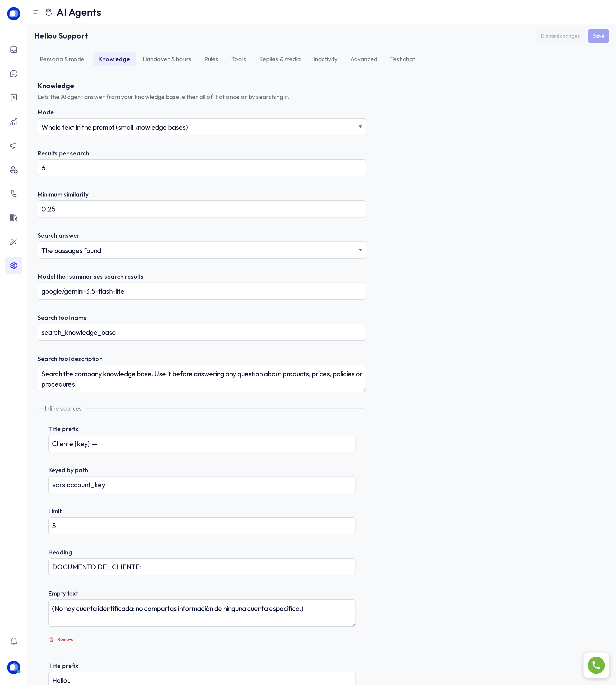Switch to the Replies & media tab
This screenshot has height=685, width=616.
(280, 59)
